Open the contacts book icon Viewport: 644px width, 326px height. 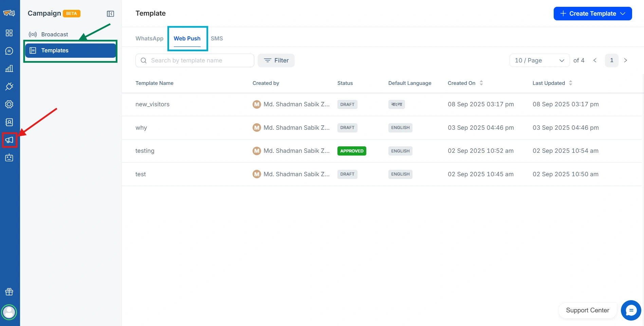(x=9, y=122)
